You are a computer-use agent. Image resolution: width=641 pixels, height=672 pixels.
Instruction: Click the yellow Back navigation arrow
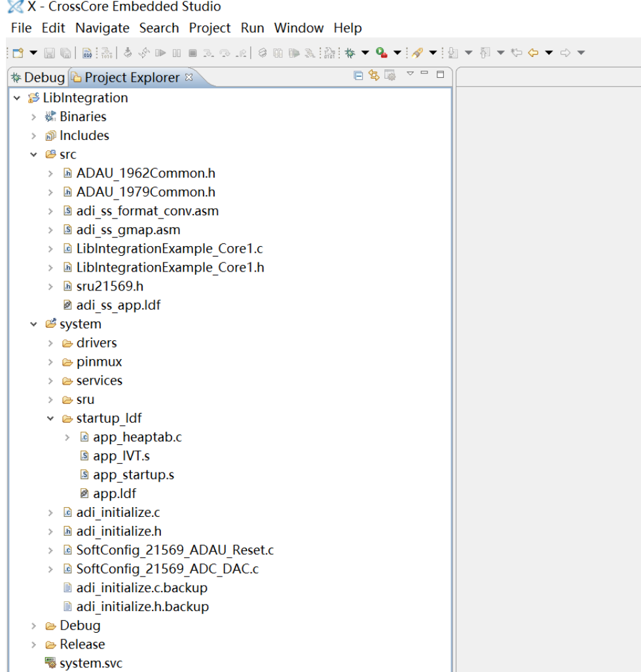533,53
